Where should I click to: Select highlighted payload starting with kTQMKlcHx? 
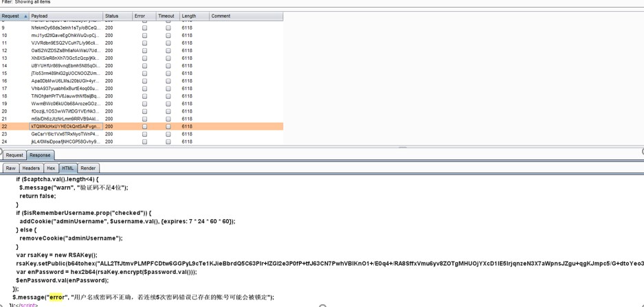66,126
